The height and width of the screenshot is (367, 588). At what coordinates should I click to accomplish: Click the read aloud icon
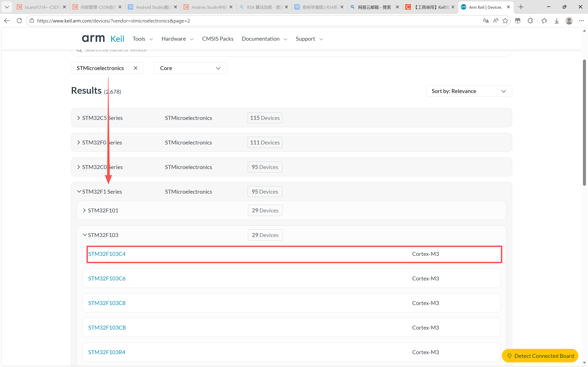[x=495, y=21]
